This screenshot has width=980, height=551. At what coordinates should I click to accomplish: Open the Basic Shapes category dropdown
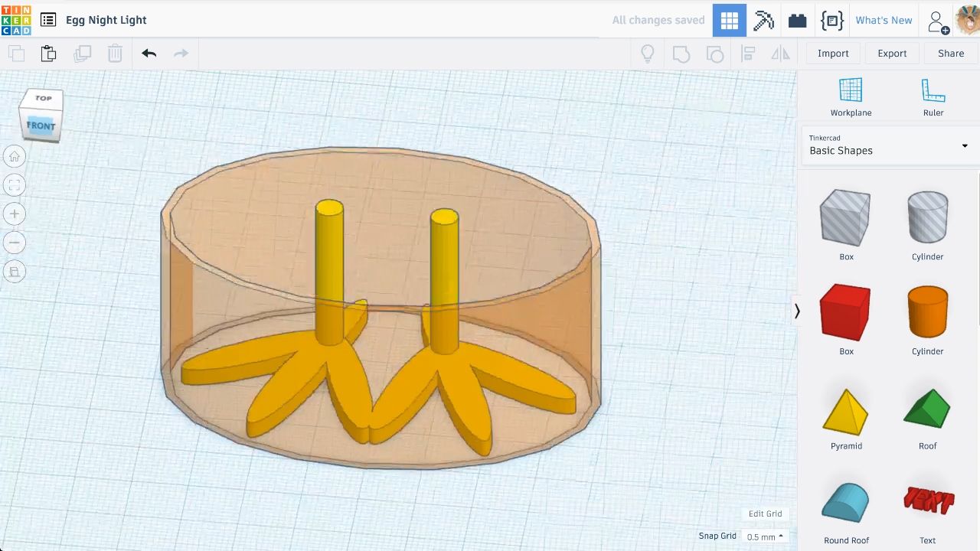(889, 145)
